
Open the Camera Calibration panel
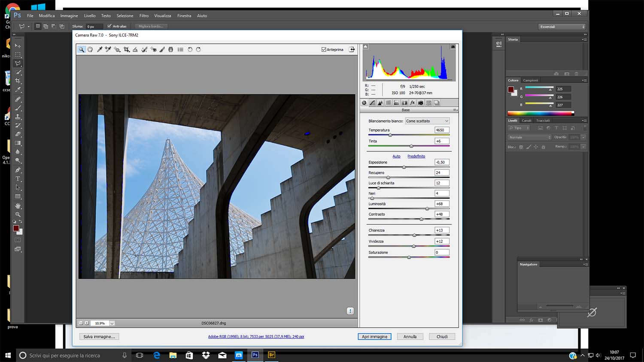(x=420, y=103)
